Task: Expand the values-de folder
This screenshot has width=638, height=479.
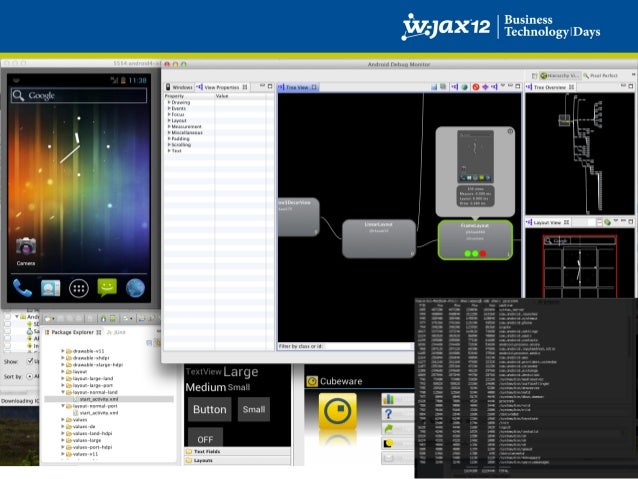Action: click(x=63, y=427)
